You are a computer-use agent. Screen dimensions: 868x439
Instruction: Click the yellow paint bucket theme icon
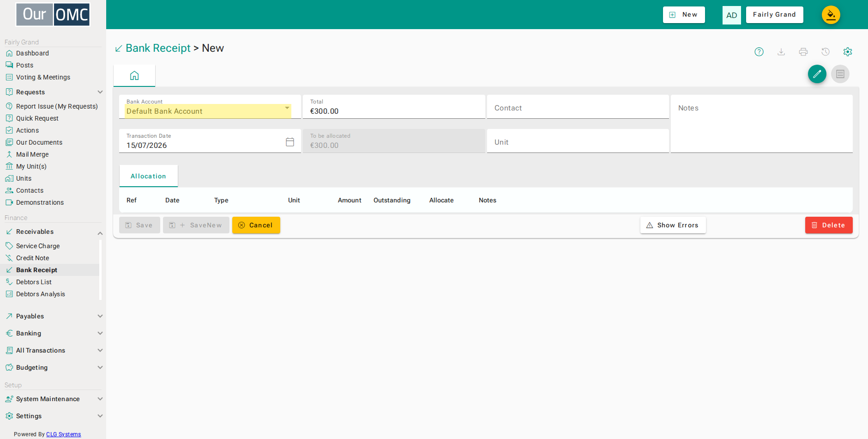(x=831, y=15)
